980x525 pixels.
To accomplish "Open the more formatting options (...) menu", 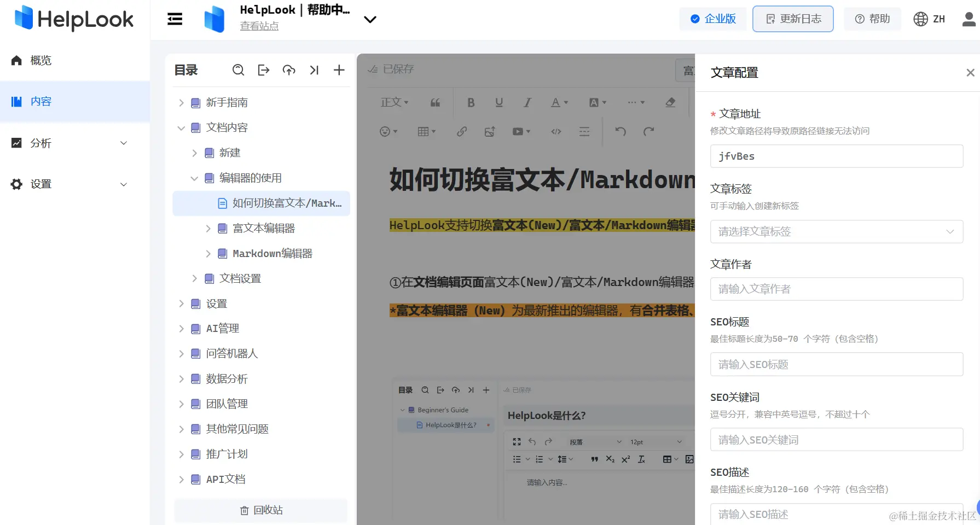I will (636, 102).
